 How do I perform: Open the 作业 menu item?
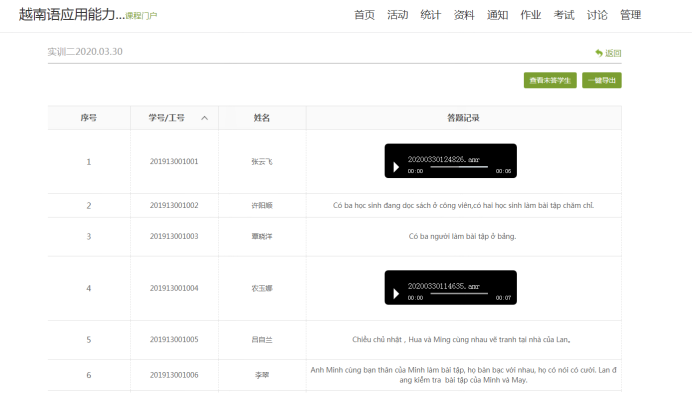coord(531,15)
